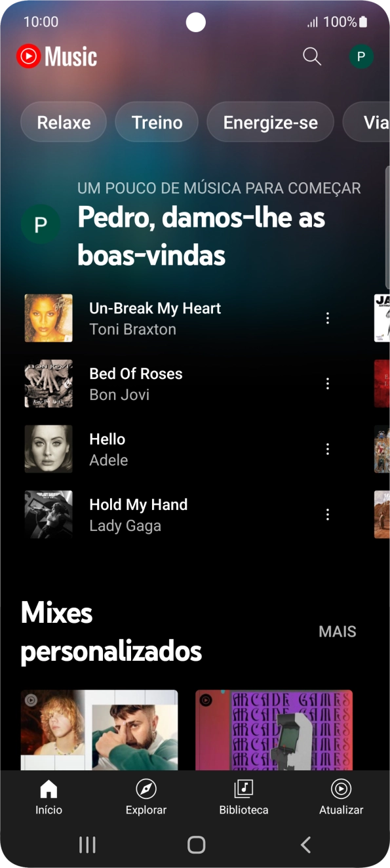Tap the Atualizar play-circle icon
Viewport: 390px width, 868px height.
[341, 789]
